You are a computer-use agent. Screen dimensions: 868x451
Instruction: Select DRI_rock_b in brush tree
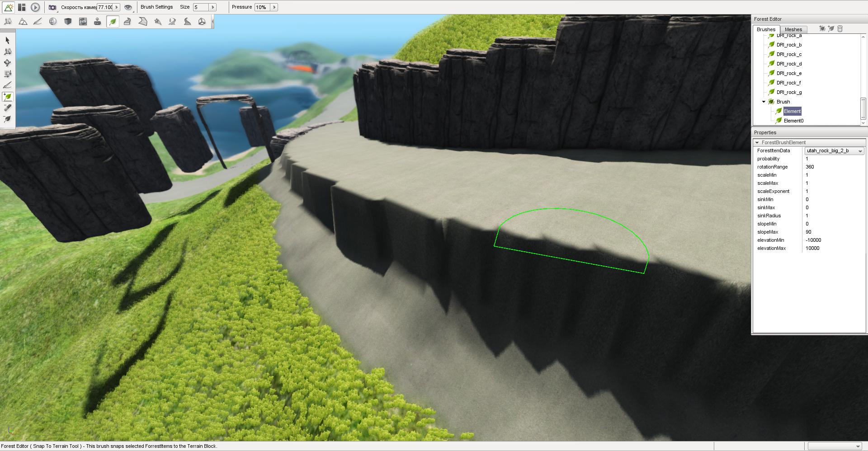point(789,45)
